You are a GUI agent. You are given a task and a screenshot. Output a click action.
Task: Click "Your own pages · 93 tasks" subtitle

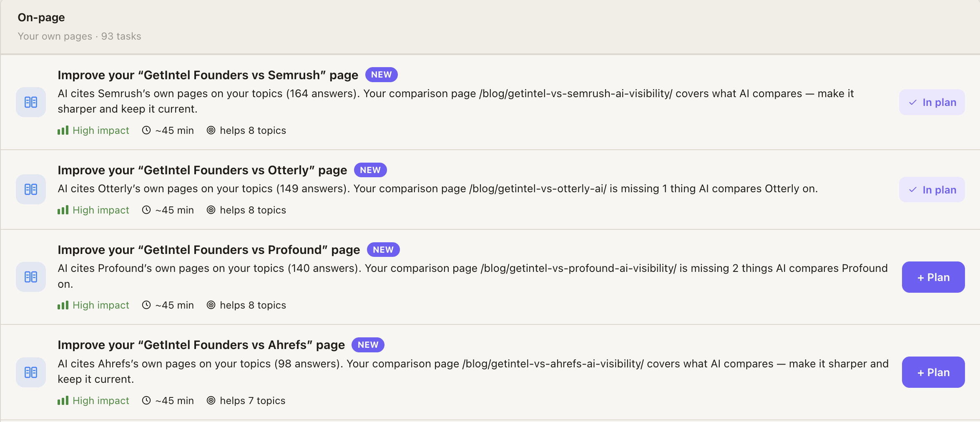(x=79, y=36)
